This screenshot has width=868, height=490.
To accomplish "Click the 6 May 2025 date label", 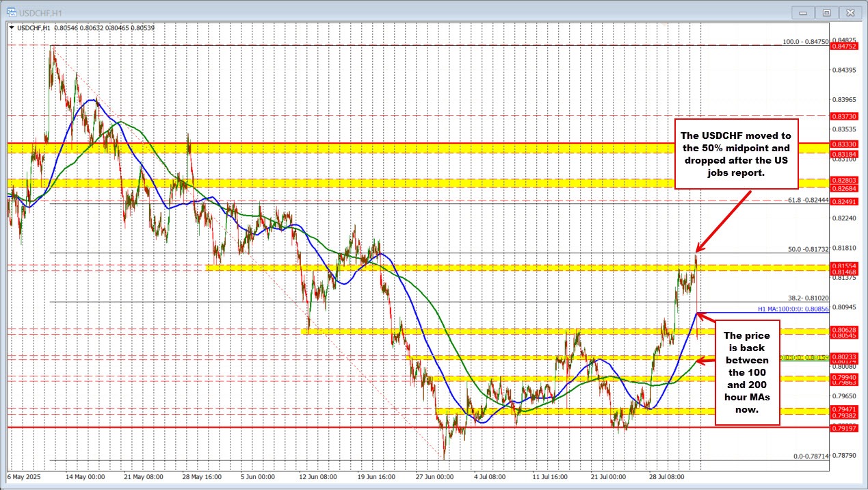I will [x=24, y=476].
